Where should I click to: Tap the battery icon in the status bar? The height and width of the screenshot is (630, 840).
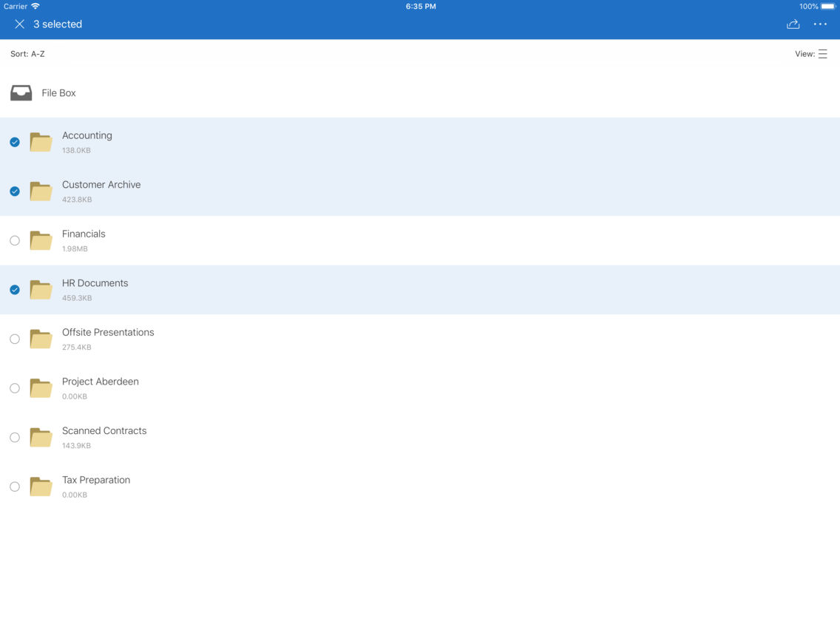pos(830,5)
